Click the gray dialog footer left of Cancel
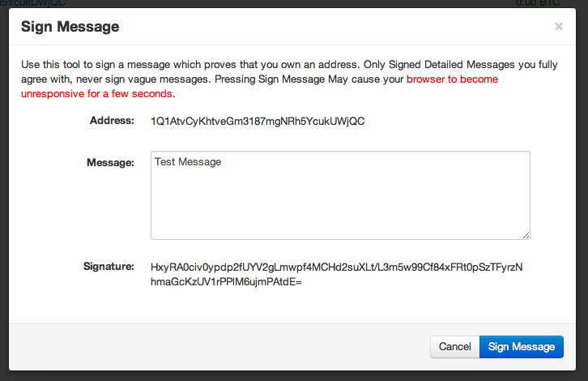 [218, 347]
